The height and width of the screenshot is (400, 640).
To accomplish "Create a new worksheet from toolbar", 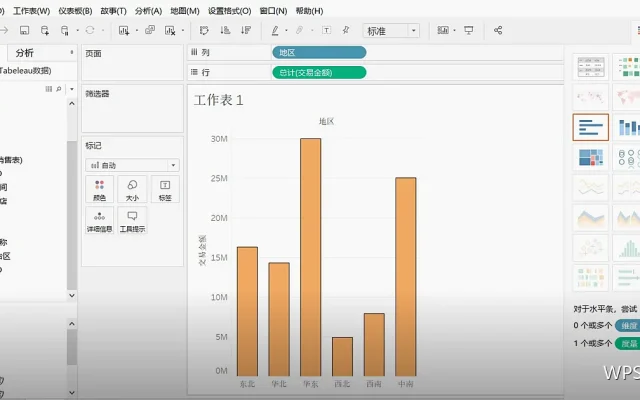I will pos(124,30).
